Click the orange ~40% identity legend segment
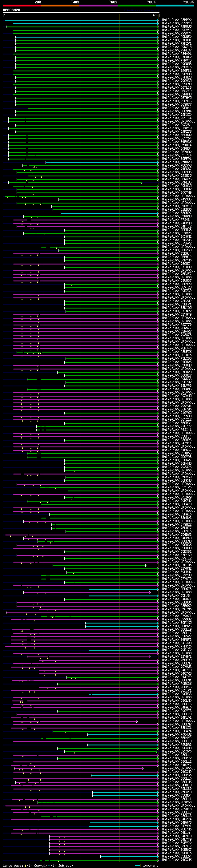Screen dimensions: 197x868 (x=61, y=6)
